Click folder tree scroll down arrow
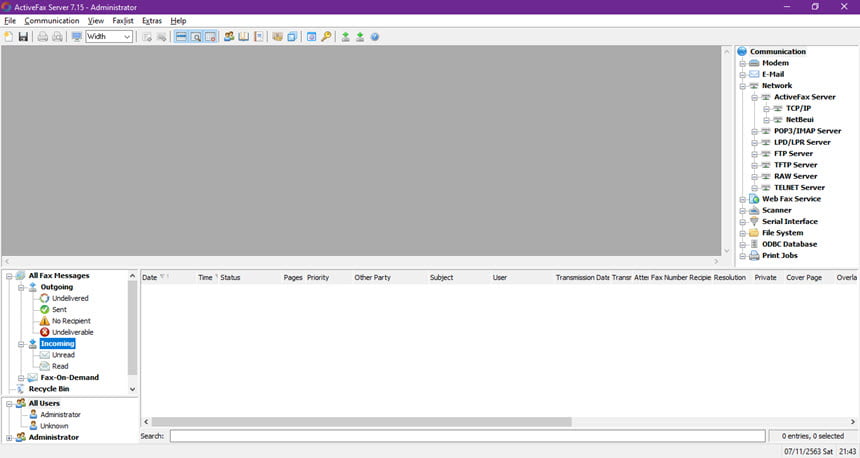 (x=132, y=389)
